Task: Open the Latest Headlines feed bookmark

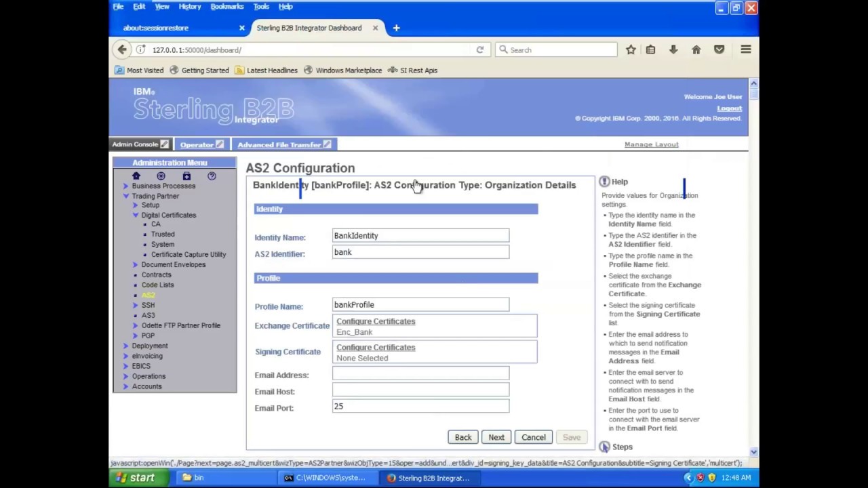Action: [266, 70]
